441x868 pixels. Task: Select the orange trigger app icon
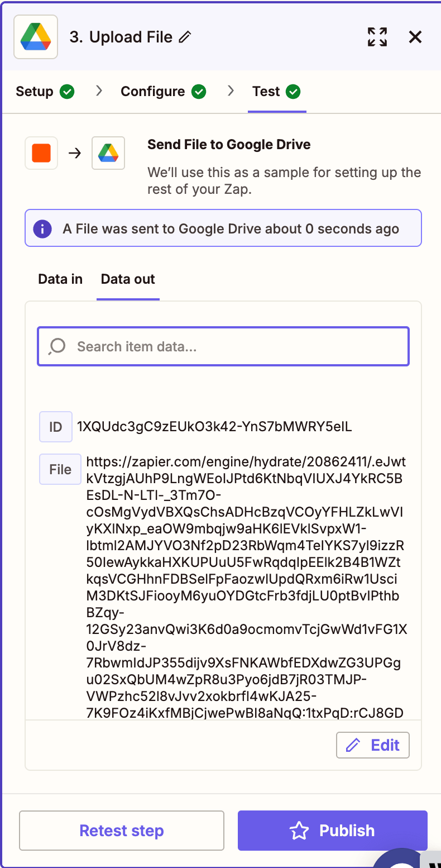tap(41, 153)
